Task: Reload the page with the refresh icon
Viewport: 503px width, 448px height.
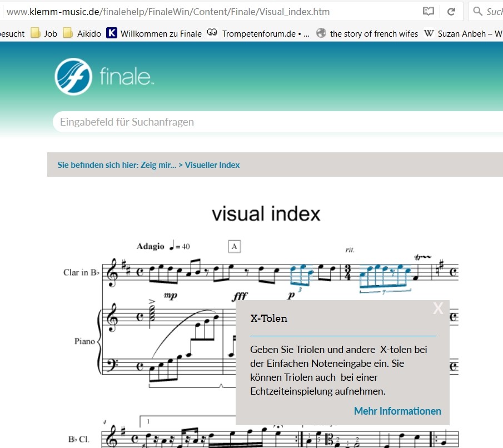Action: coord(451,12)
